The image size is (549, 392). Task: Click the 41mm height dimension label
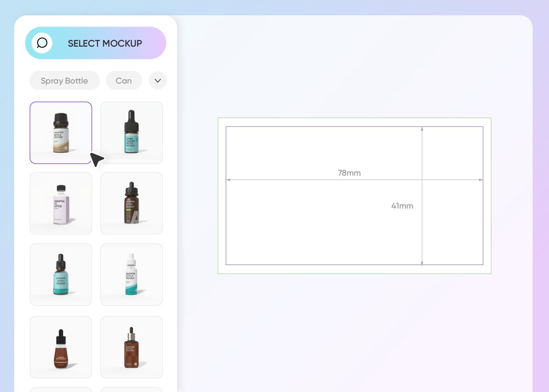click(402, 206)
